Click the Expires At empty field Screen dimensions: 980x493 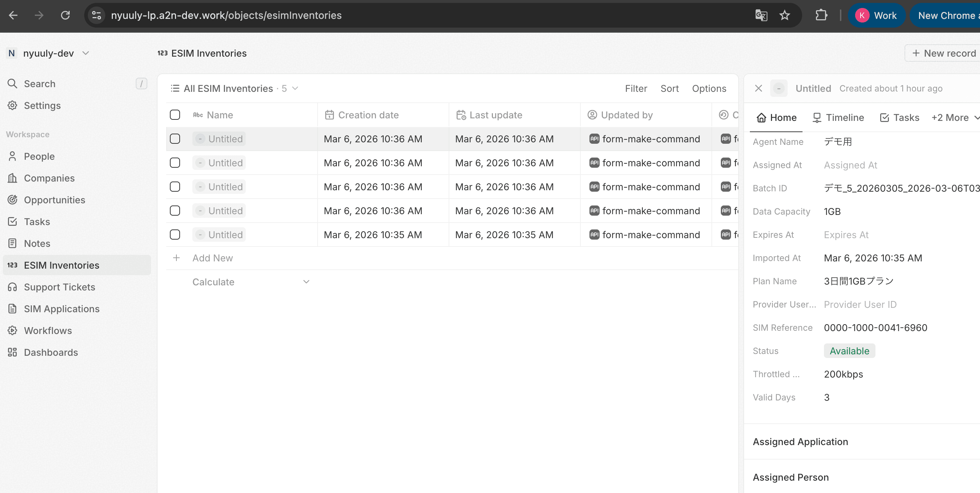[846, 235]
